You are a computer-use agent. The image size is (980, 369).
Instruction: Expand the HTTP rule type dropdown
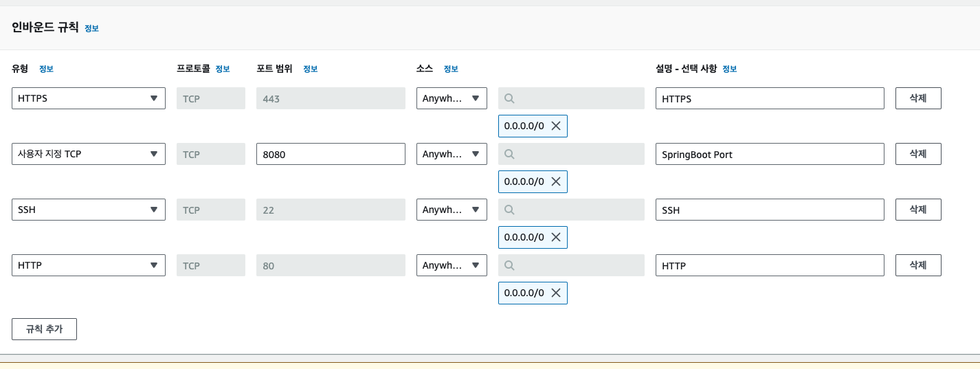(89, 265)
